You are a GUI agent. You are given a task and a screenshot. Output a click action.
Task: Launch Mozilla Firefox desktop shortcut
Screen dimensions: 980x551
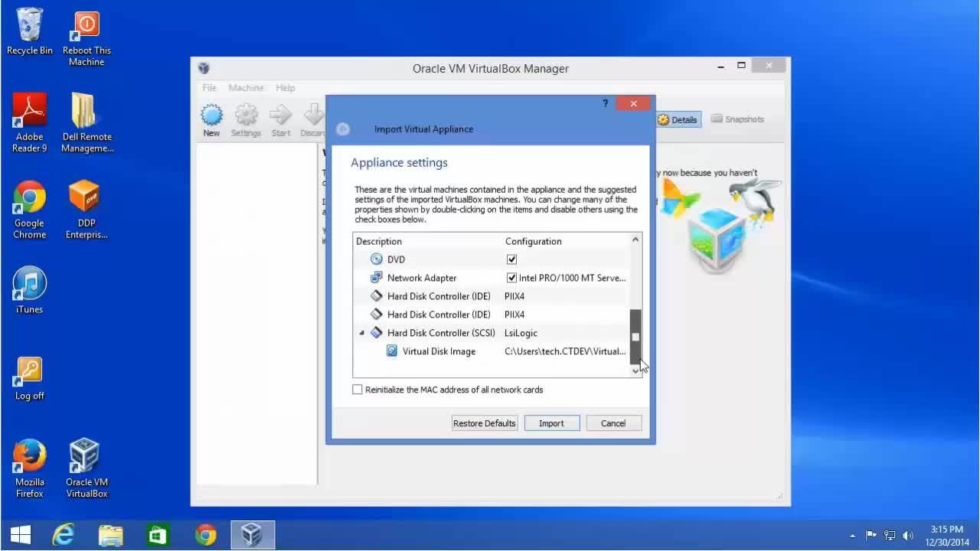pyautogui.click(x=30, y=468)
